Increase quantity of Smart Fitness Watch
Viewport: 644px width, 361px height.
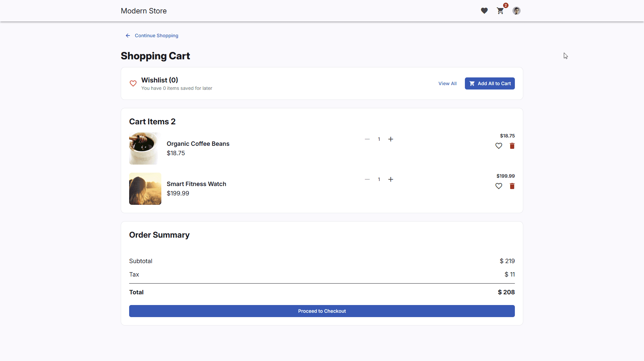391,179
